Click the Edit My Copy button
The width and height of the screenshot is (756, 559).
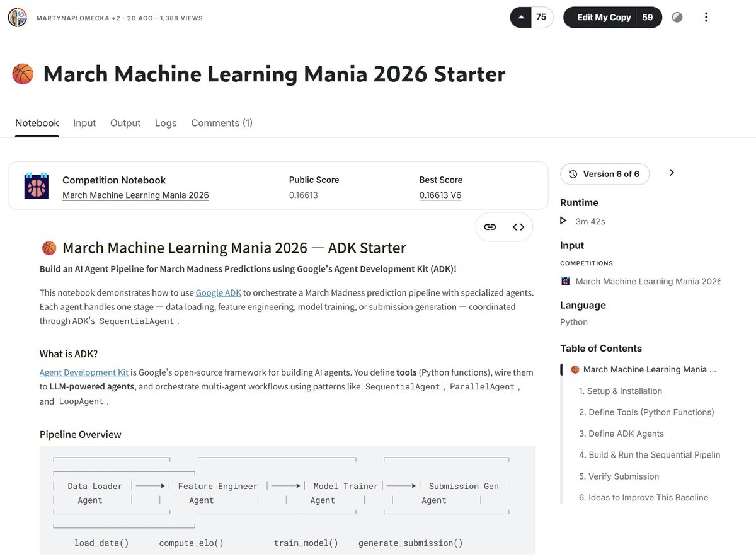[604, 18]
